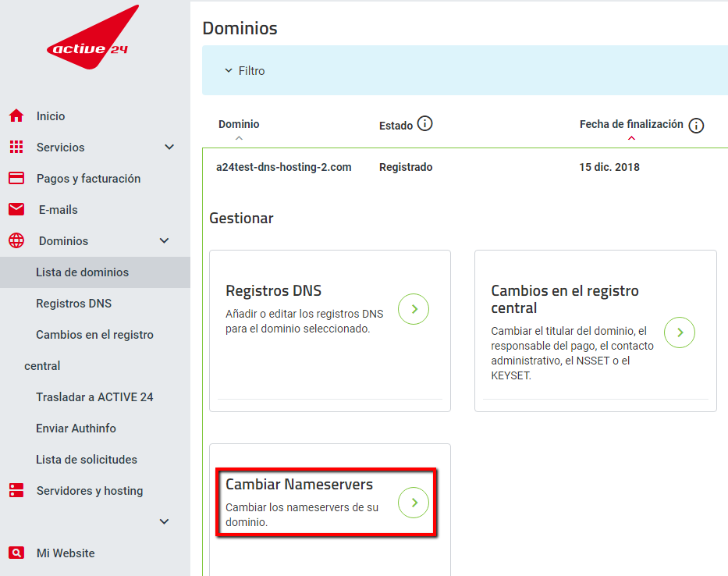728x576 pixels.
Task: Select Lista de dominios submenu
Action: point(95,272)
